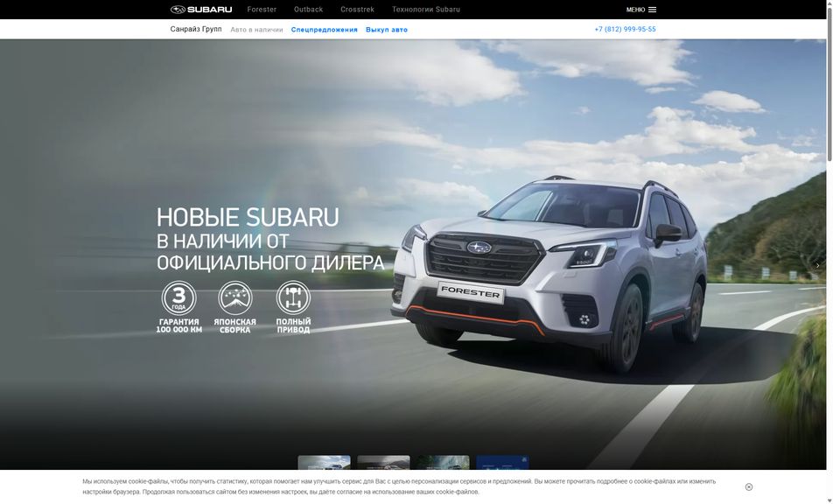The height and width of the screenshot is (504, 833).
Task: Open Спецпредложения link
Action: 324,30
